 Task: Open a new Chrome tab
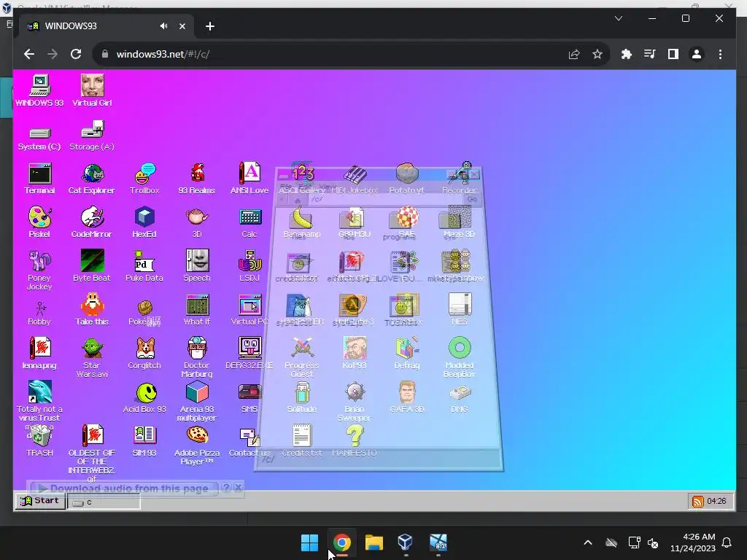tap(210, 26)
